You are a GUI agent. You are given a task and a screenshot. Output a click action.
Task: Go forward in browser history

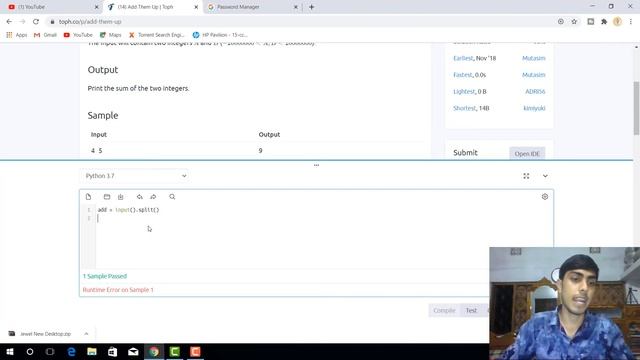[x=22, y=22]
